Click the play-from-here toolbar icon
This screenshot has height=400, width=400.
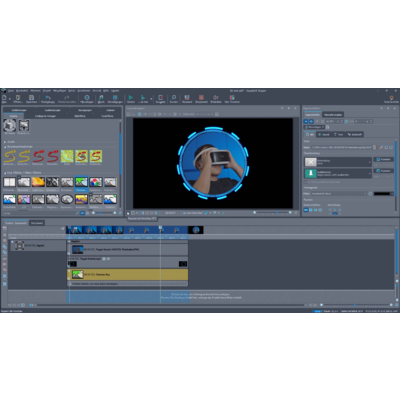143,98
